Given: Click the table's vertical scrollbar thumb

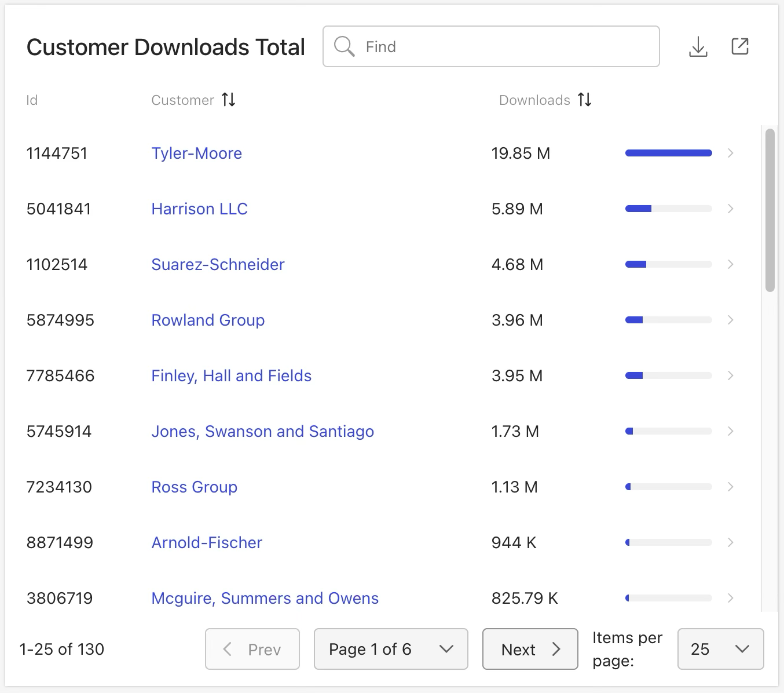Looking at the screenshot, I should (x=770, y=210).
